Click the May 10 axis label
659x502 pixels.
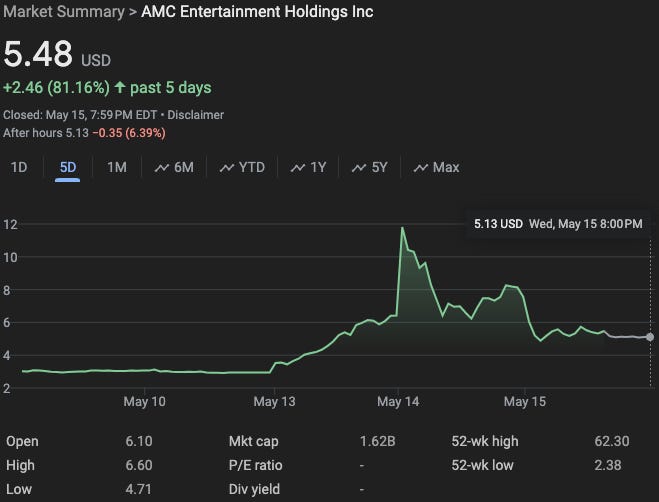[145, 402]
